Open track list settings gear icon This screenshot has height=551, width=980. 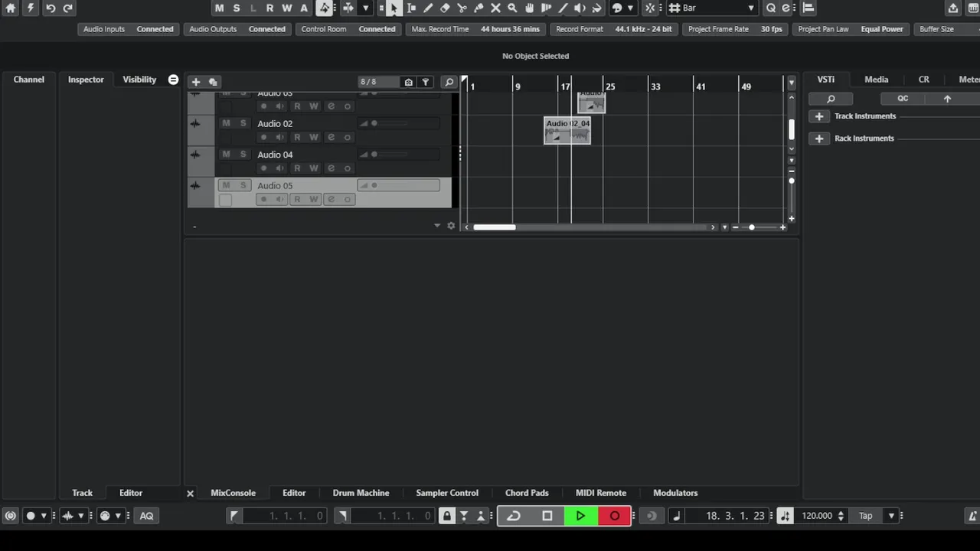(451, 226)
